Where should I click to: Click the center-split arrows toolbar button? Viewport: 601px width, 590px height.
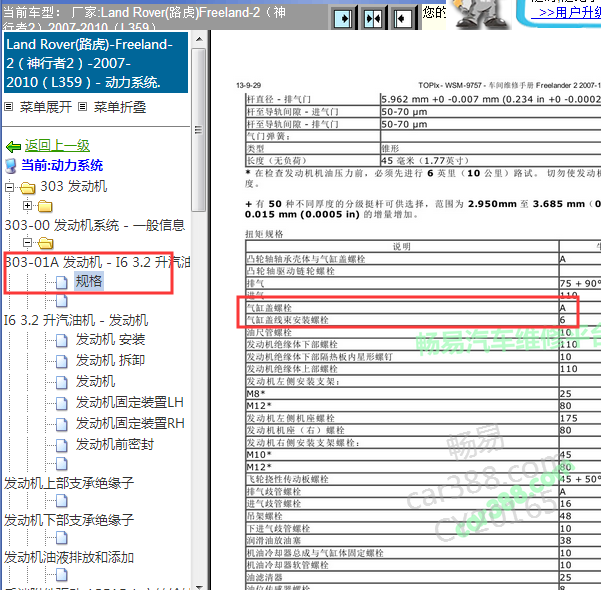click(373, 18)
